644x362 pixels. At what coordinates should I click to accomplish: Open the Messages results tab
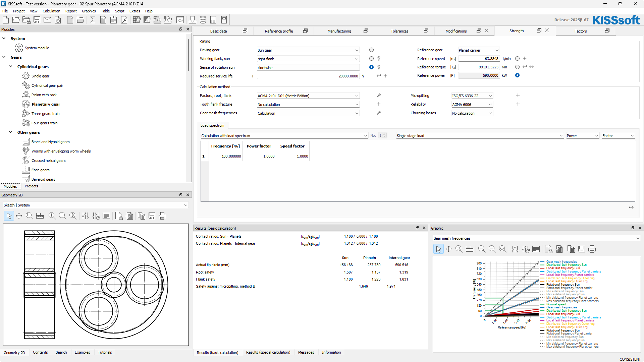[306, 352]
